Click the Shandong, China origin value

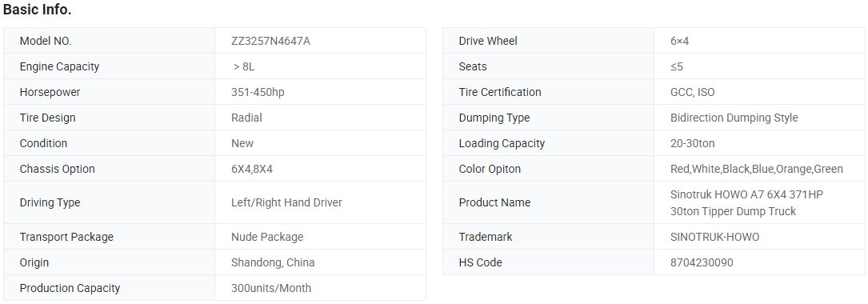[273, 262]
